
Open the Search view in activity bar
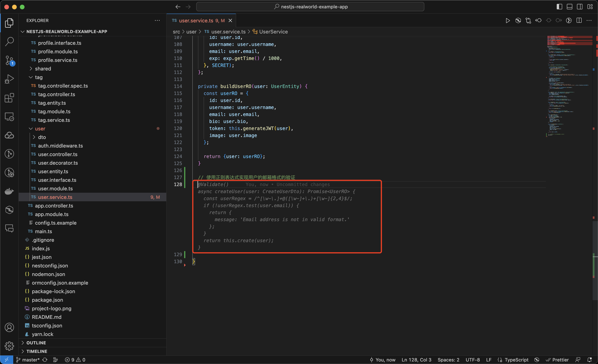[x=9, y=41]
